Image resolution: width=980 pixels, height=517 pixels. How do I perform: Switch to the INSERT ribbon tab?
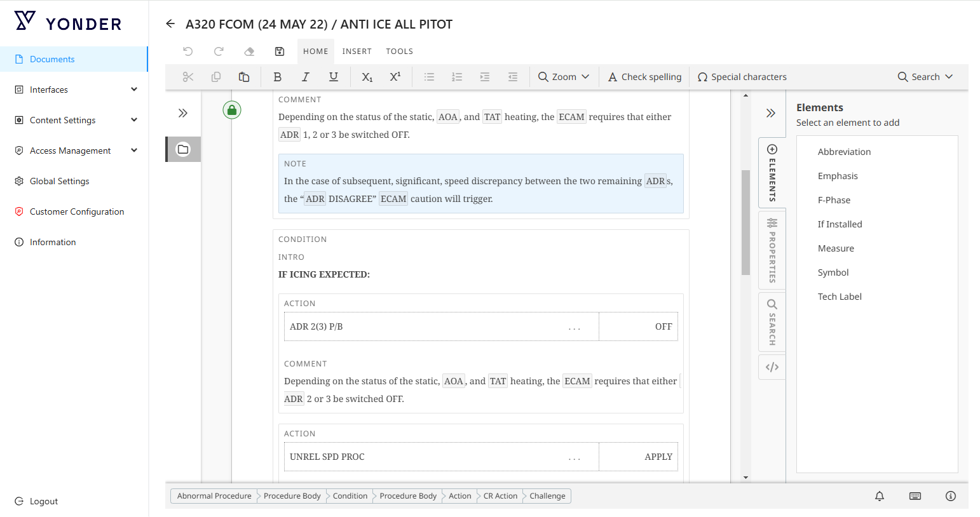coord(357,51)
